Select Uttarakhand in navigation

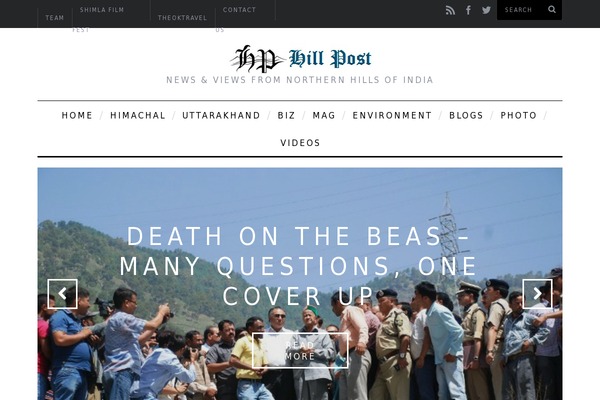pyautogui.click(x=221, y=115)
